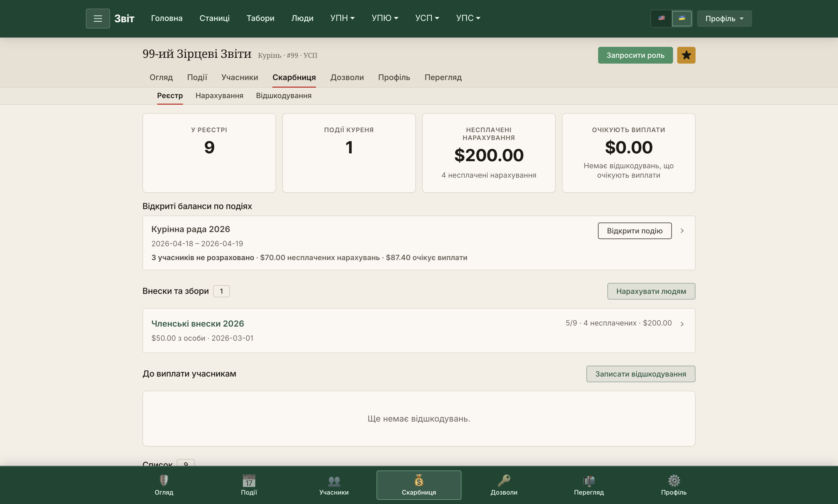Image resolution: width=838 pixels, height=504 pixels.
Task: Go to Станиці in the navbar
Action: tap(214, 18)
